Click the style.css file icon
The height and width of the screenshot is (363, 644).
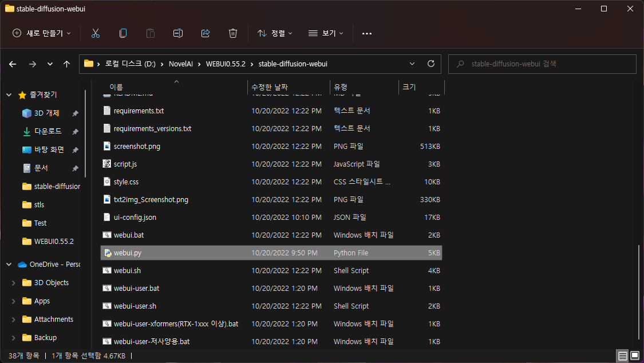click(x=107, y=181)
